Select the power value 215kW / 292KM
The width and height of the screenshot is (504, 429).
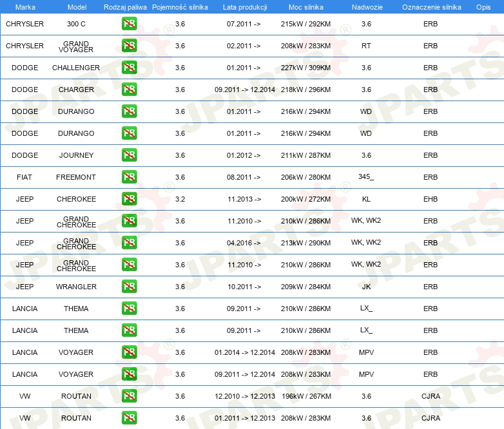[x=305, y=24]
